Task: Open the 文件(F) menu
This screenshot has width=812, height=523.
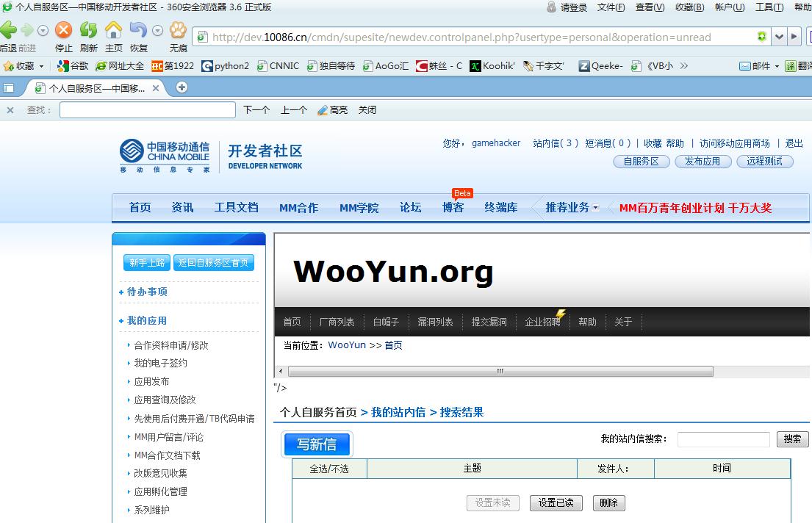Action: tap(611, 7)
